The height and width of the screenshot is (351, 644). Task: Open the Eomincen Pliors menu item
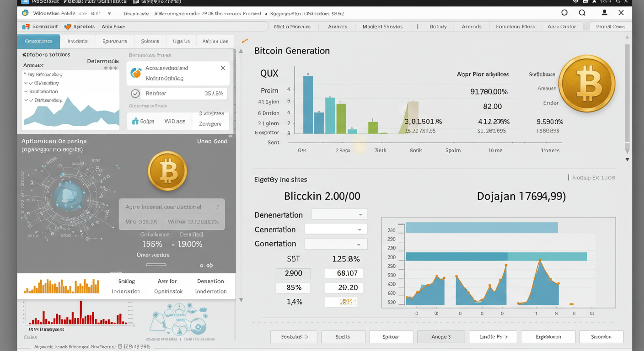515,27
